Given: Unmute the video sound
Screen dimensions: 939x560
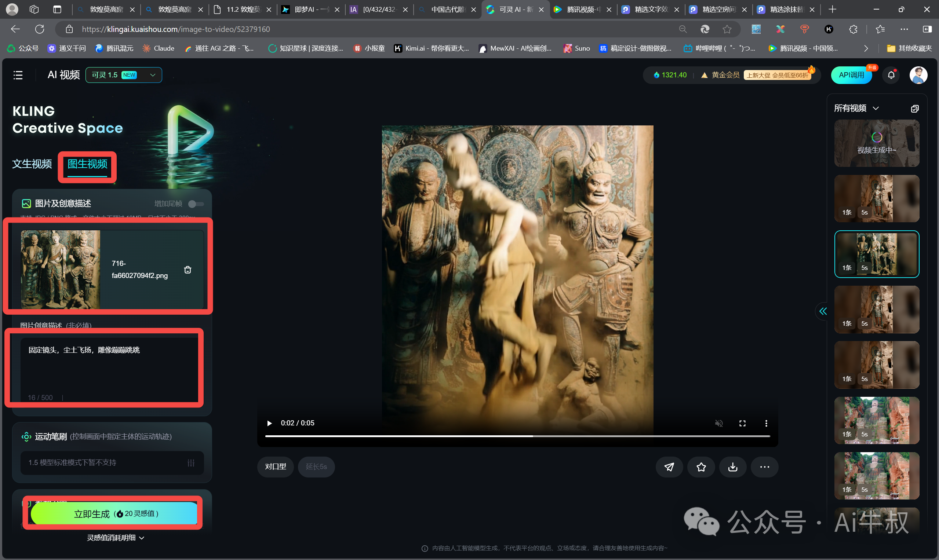Looking at the screenshot, I should point(718,423).
